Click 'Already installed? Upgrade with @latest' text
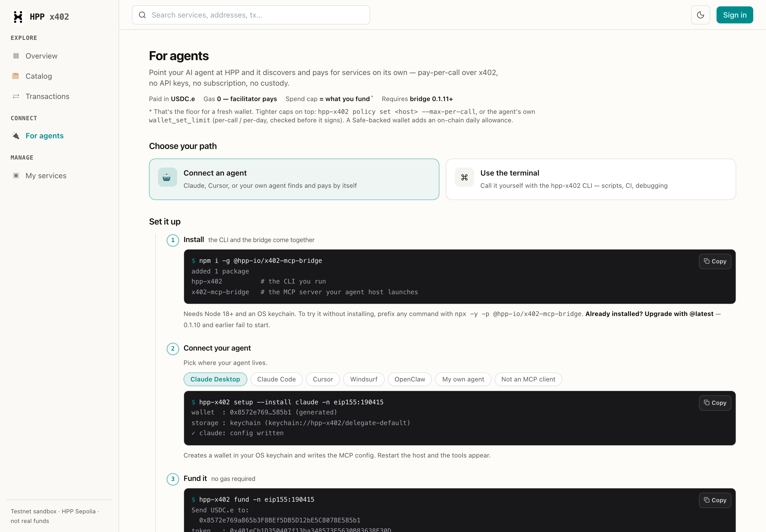This screenshot has height=532, width=766. tap(649, 314)
